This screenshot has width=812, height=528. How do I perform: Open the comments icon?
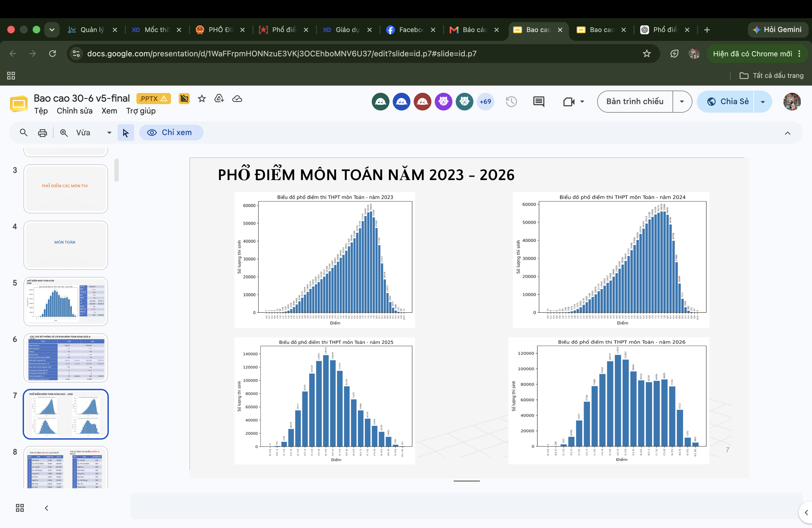pyautogui.click(x=539, y=101)
